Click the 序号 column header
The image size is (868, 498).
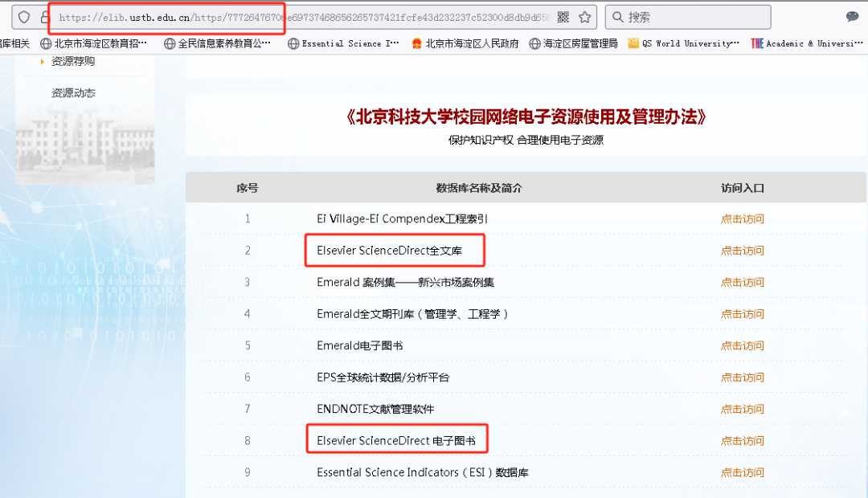[x=247, y=188]
